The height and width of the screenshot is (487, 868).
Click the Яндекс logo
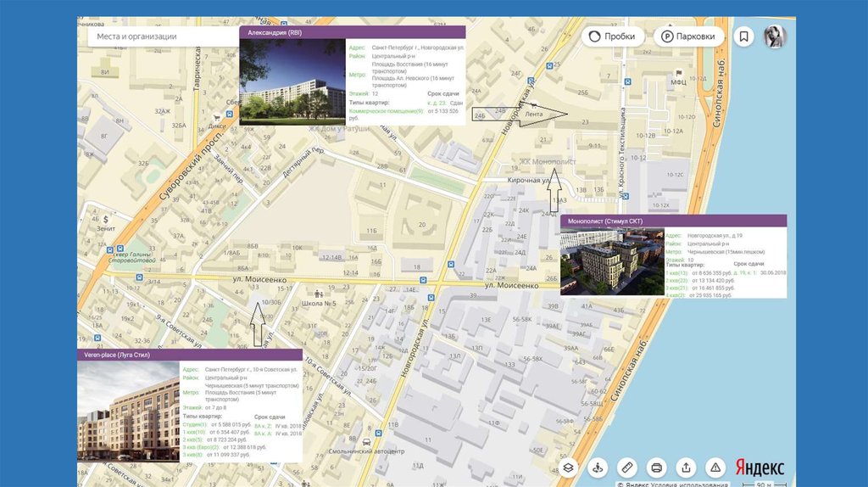coord(759,467)
